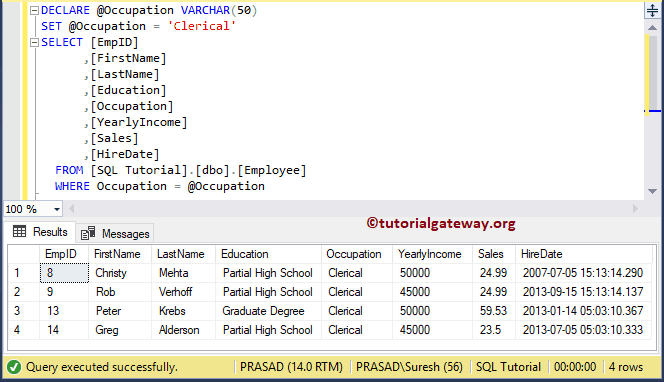
Task: Click HireDate 2013-09-15 15:13:14.137
Action: click(x=584, y=292)
